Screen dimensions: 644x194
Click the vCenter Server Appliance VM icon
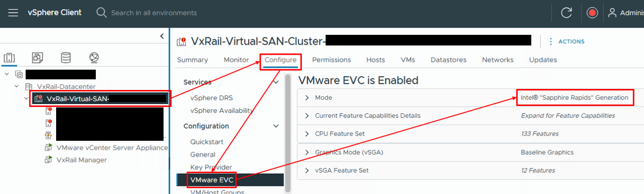48,148
